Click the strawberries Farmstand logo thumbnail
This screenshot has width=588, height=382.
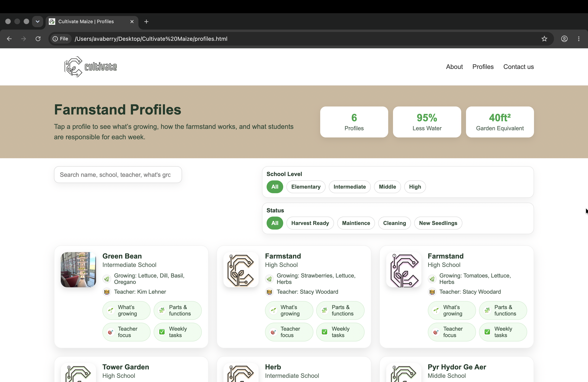point(241,270)
